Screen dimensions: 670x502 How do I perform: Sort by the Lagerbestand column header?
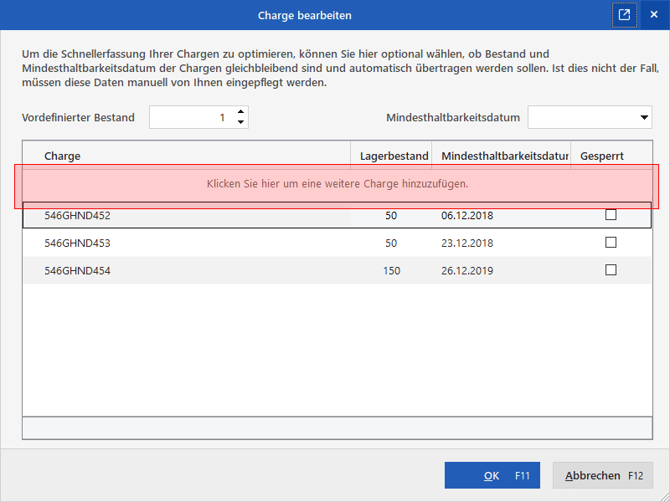(x=391, y=156)
